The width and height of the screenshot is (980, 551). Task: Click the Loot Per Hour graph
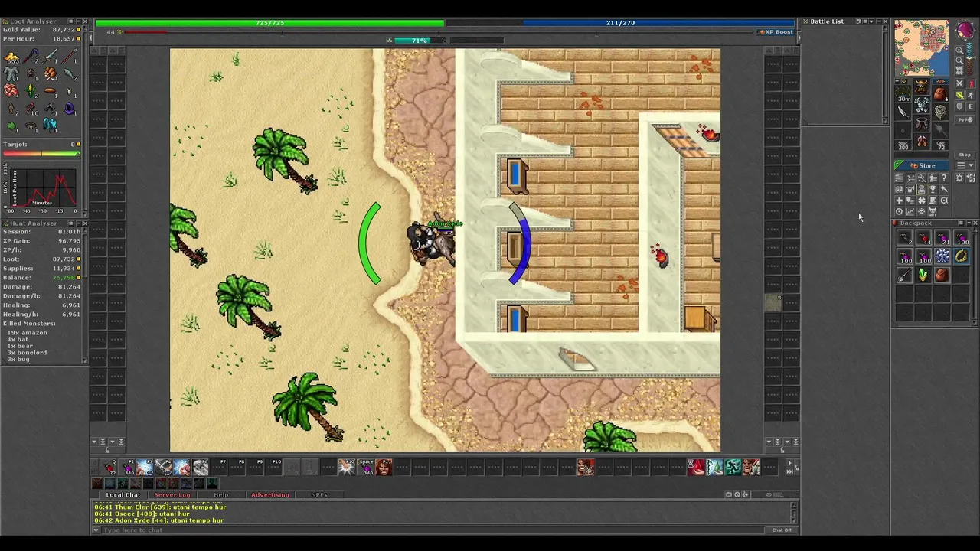point(42,189)
